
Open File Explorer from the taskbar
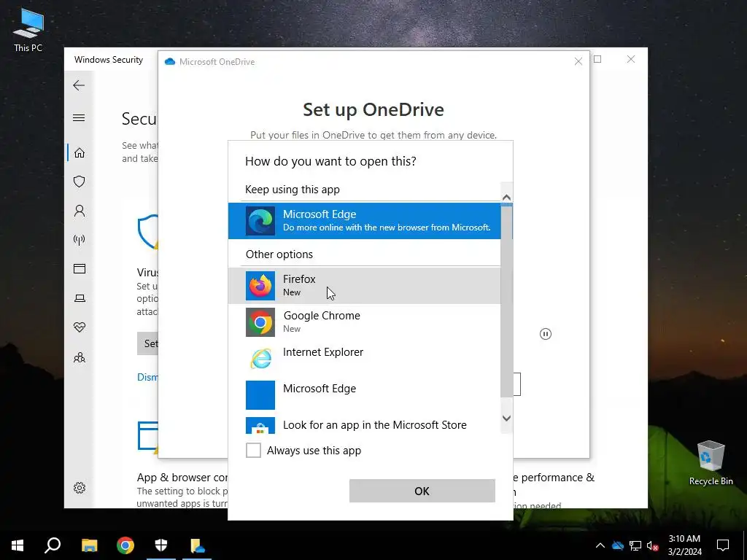pyautogui.click(x=89, y=545)
